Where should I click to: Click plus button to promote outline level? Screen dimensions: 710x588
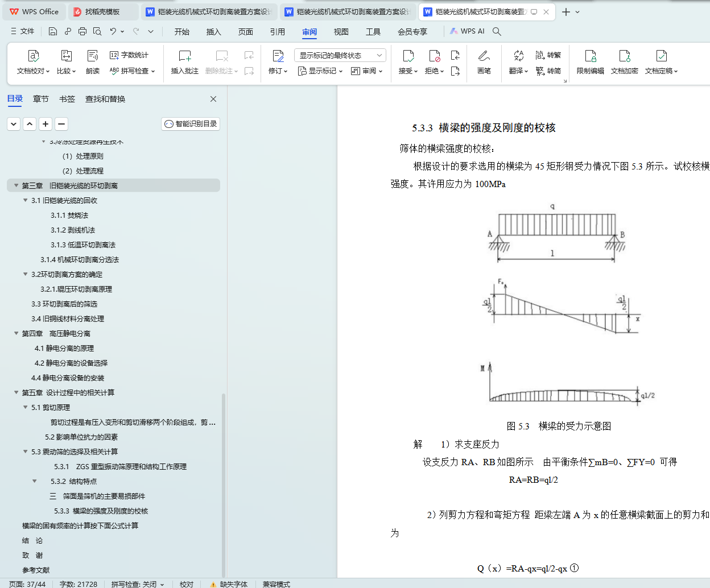46,124
